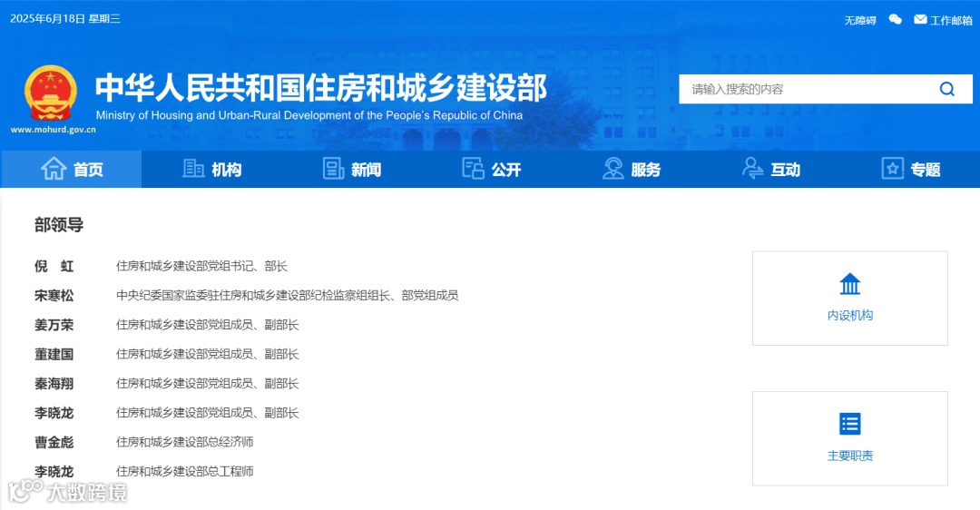The width and height of the screenshot is (980, 510).
Task: Click 姜万荣's 党组成员、副部长 title
Action: coord(208,324)
